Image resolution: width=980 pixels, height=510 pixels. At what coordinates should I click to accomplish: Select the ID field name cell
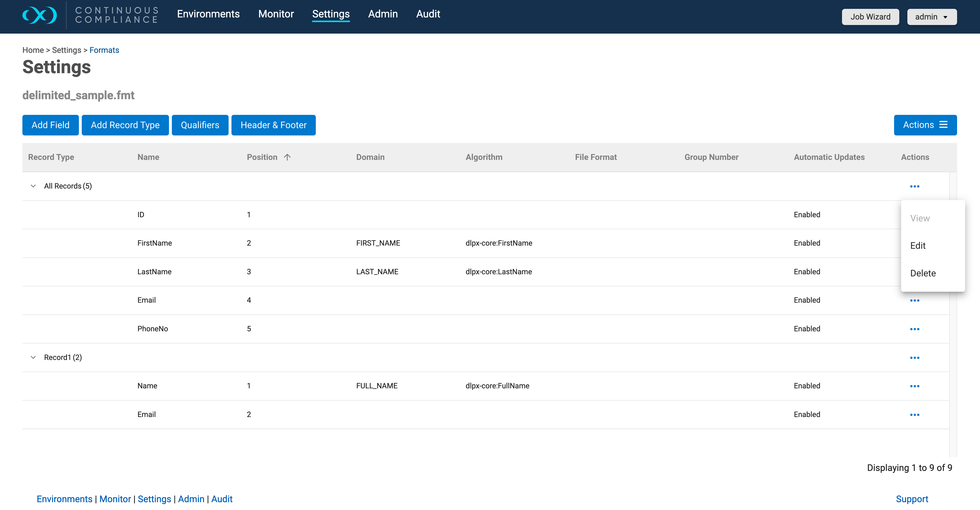[141, 215]
